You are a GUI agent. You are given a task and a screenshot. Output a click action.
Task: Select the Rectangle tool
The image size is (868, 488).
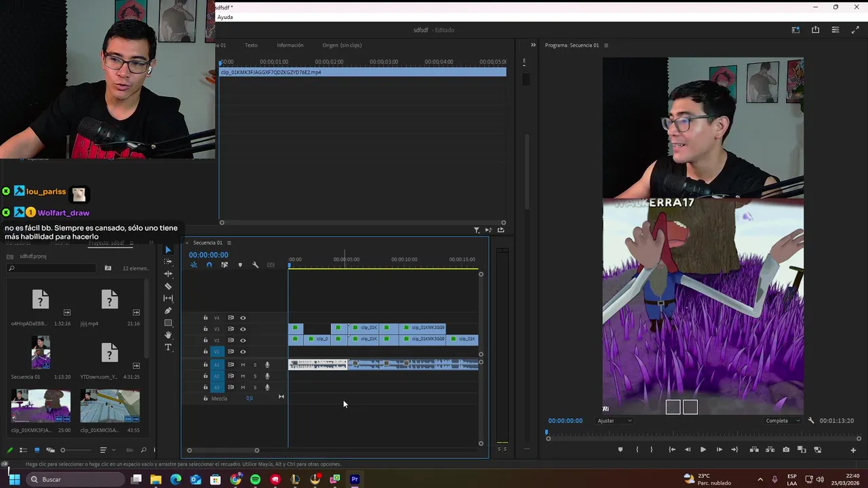[x=168, y=323]
